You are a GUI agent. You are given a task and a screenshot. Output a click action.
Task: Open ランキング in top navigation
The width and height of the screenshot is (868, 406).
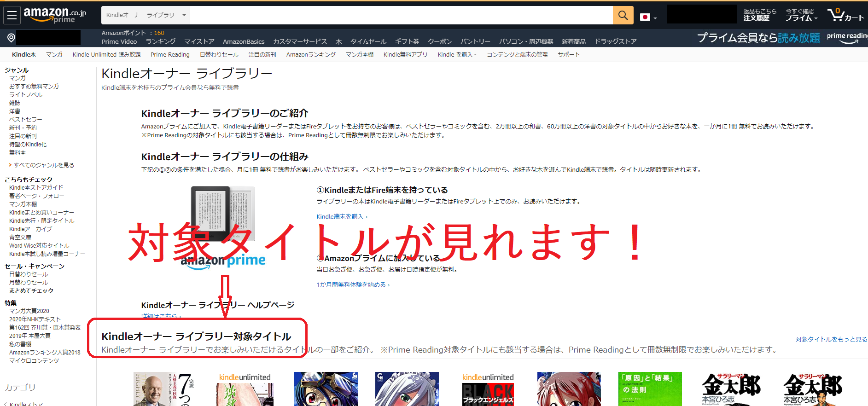point(160,41)
